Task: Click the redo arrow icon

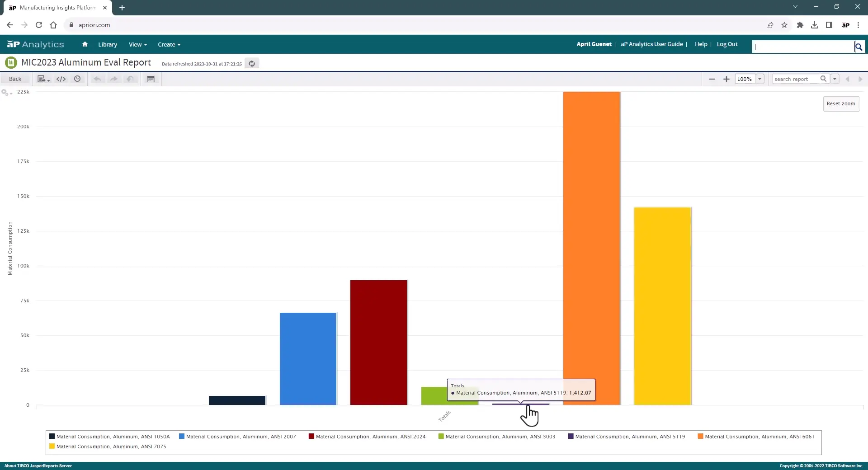Action: pyautogui.click(x=114, y=79)
